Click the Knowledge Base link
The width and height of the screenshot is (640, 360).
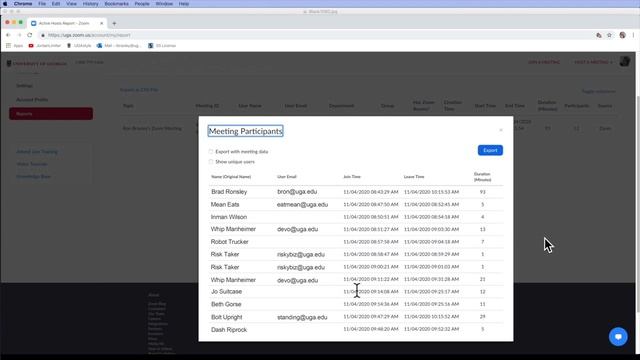click(x=33, y=176)
